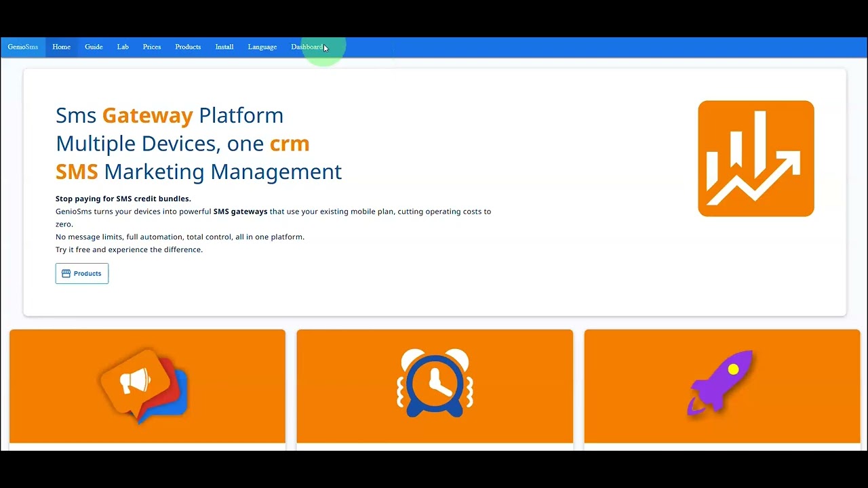
Task: Click 'SMS Marketing Management' heading line
Action: click(199, 171)
